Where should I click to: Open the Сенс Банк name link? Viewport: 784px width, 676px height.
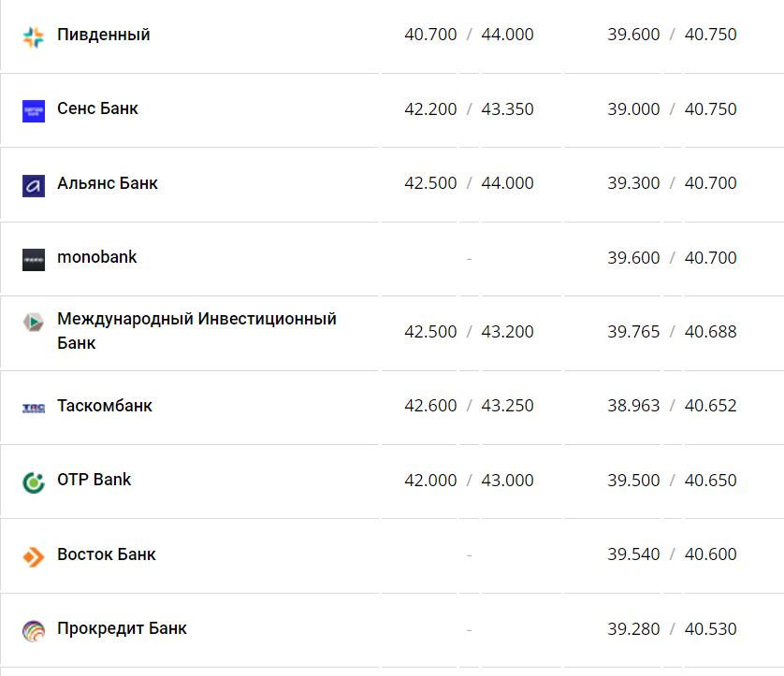click(x=97, y=108)
